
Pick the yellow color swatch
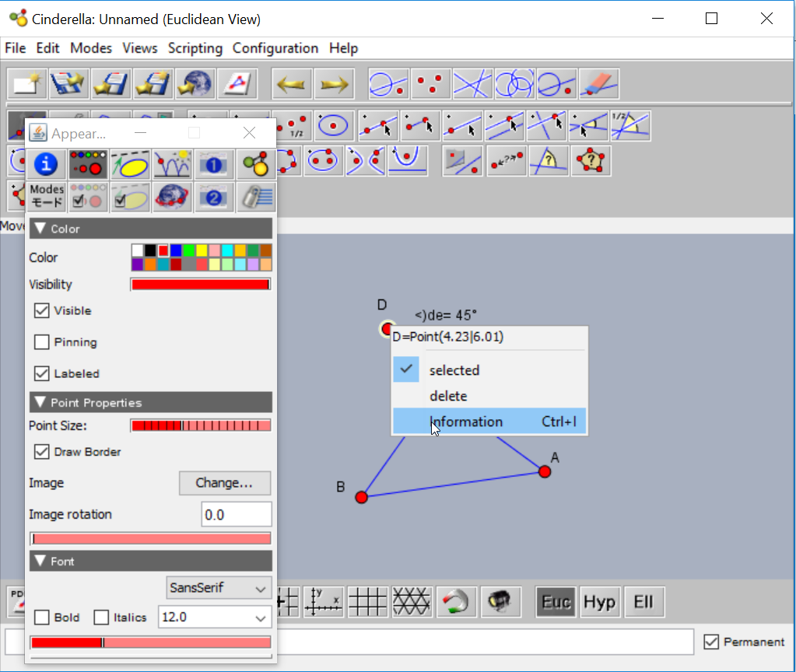(x=201, y=250)
